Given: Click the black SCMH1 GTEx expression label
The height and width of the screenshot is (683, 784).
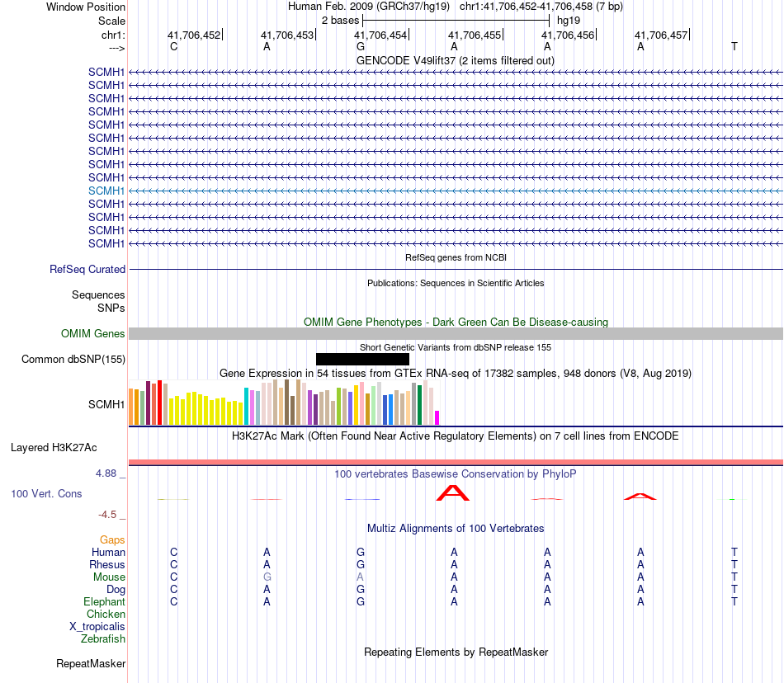Looking at the screenshot, I should [106, 404].
